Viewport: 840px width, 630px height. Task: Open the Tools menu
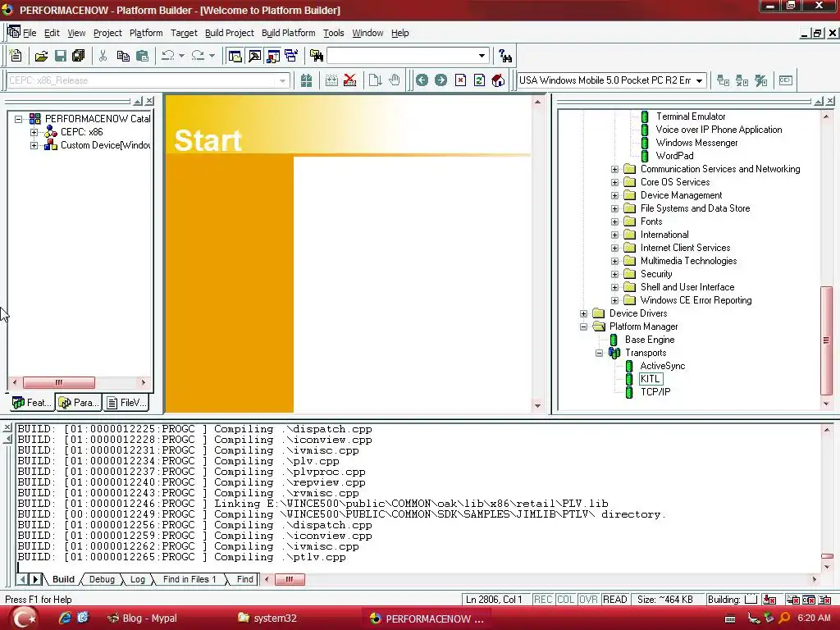(333, 33)
